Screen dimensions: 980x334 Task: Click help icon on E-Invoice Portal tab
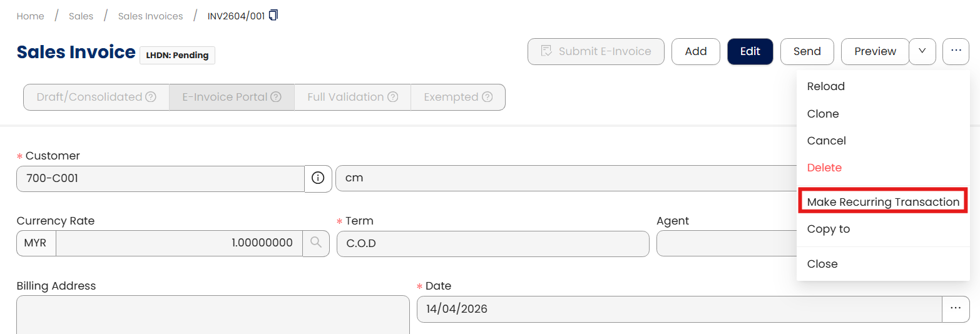click(276, 98)
